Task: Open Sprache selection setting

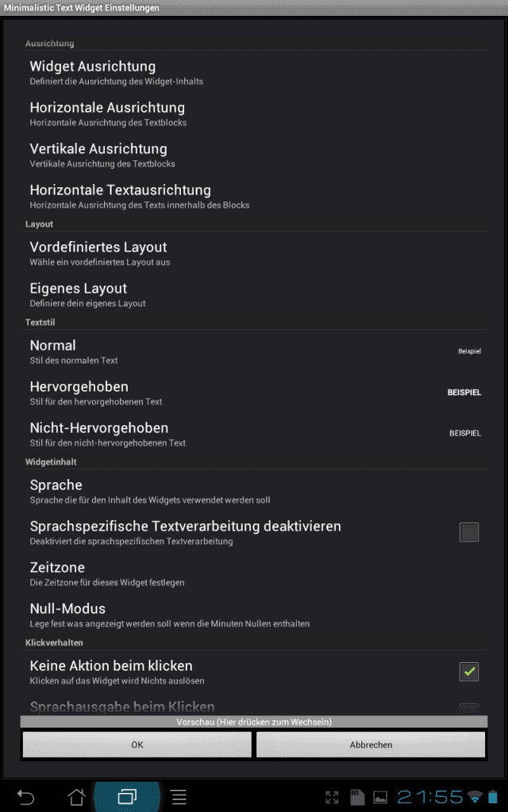Action: (x=254, y=491)
